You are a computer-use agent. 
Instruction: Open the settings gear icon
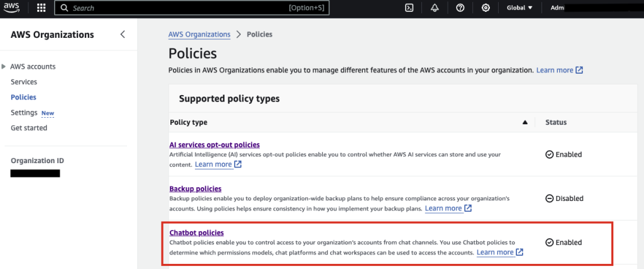point(486,8)
